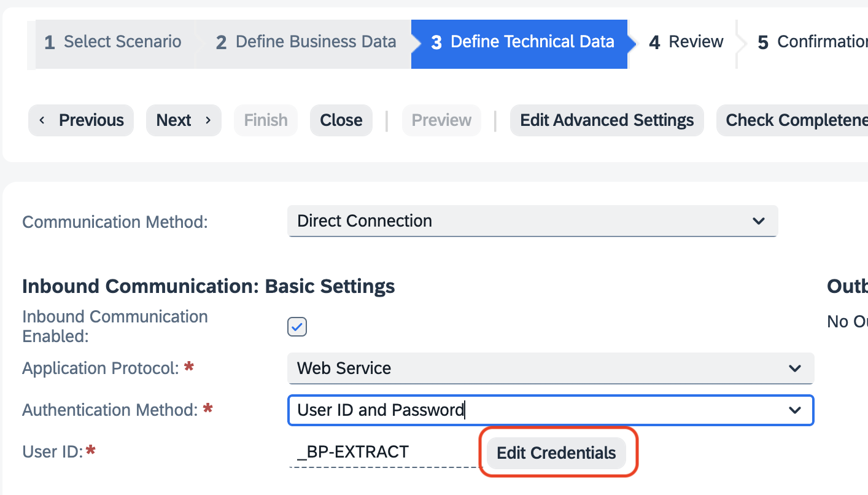
Task: Switch to step 1 Select Scenario
Action: [x=113, y=42]
